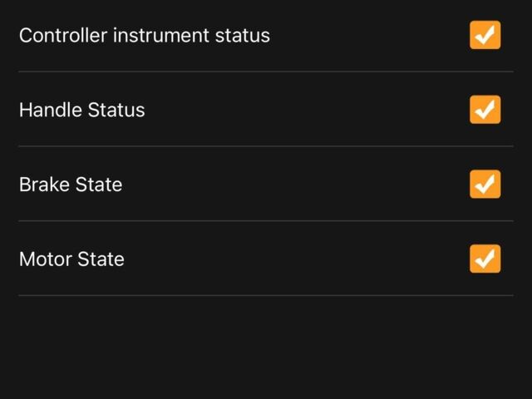This screenshot has height=399, width=532.
Task: Turn off Brake State monitoring
Action: 485,185
